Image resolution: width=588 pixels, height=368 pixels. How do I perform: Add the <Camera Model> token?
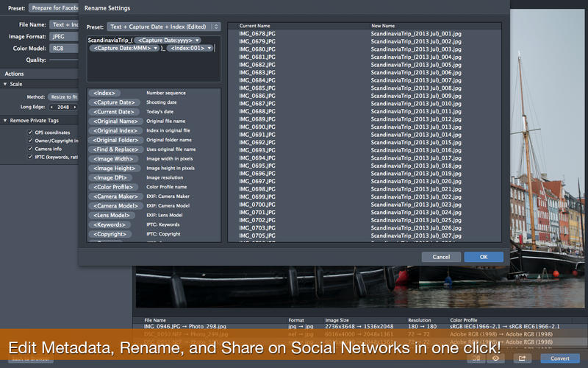click(115, 205)
